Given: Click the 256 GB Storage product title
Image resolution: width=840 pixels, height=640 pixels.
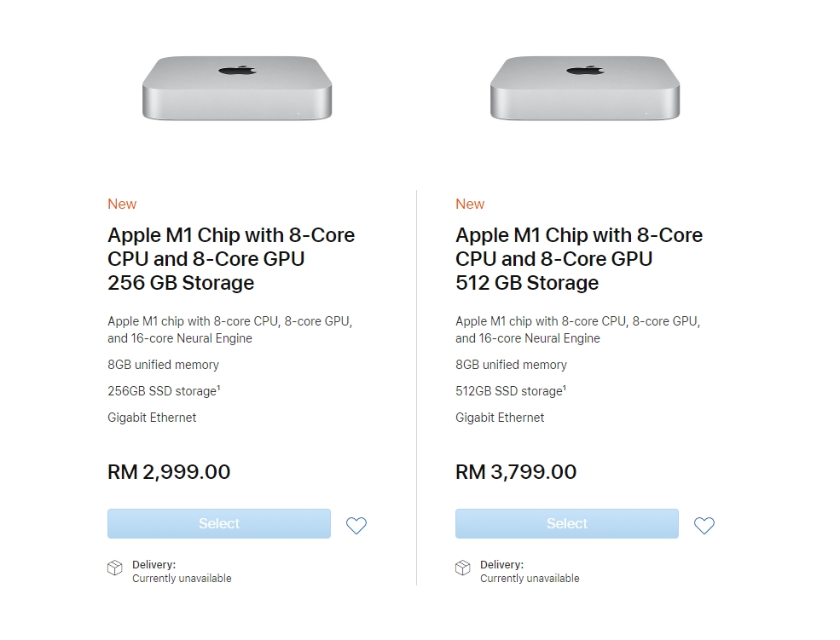Looking at the screenshot, I should click(231, 259).
